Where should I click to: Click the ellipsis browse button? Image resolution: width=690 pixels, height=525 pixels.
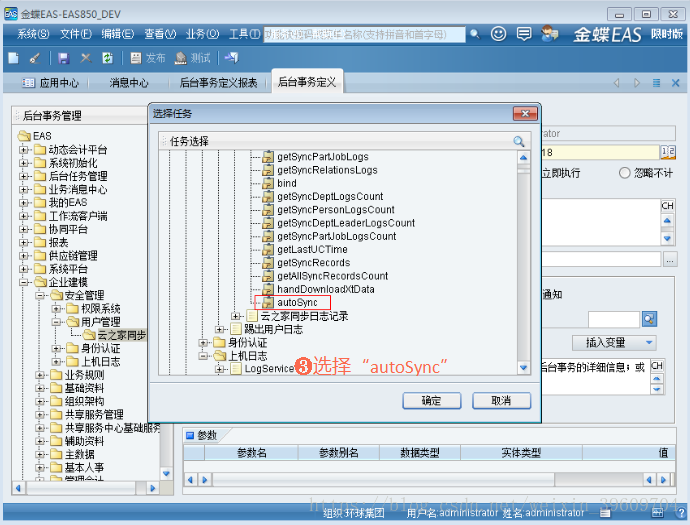pyautogui.click(x=669, y=259)
